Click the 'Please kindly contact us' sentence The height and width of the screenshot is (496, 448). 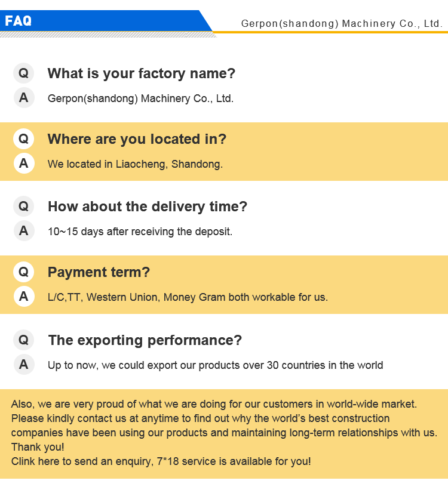(x=200, y=418)
